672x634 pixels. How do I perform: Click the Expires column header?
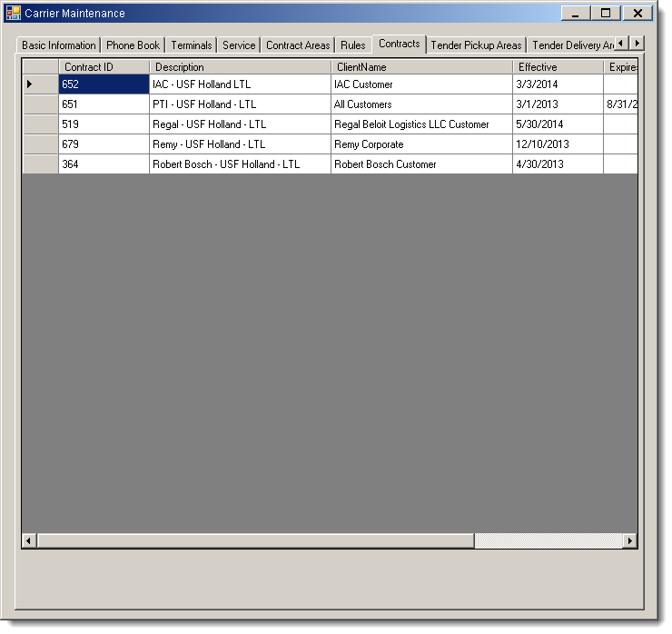(x=620, y=67)
